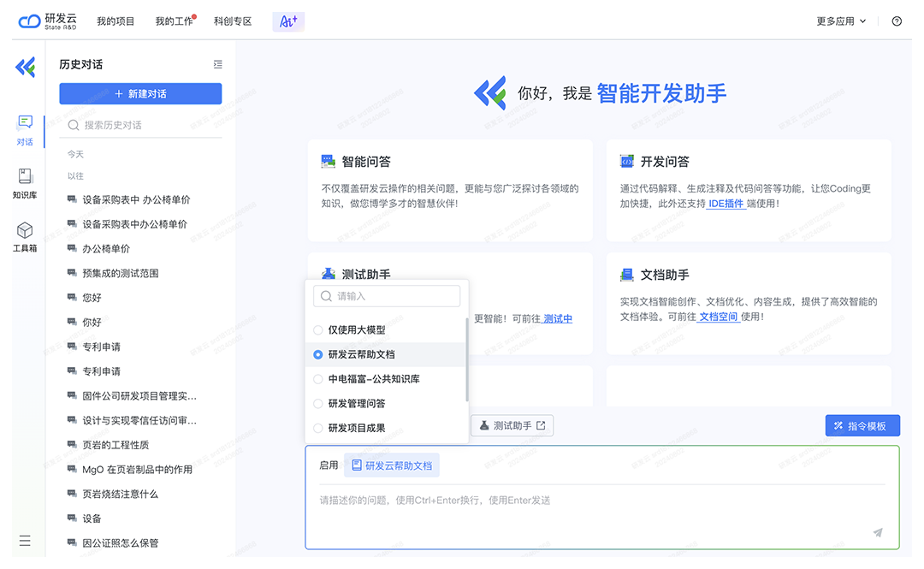Click the 文档助手 card title

coord(665,275)
